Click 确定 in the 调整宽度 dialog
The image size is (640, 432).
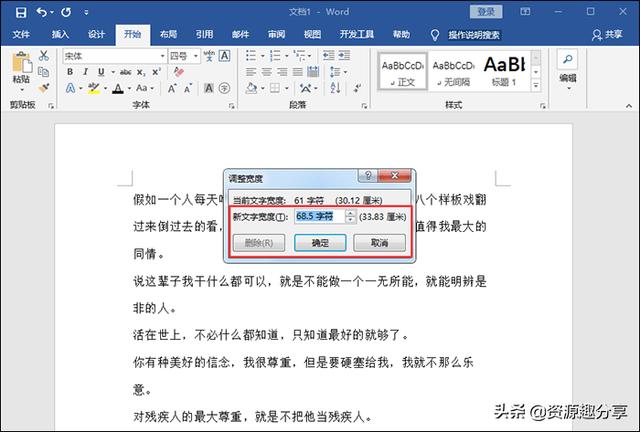(x=320, y=243)
